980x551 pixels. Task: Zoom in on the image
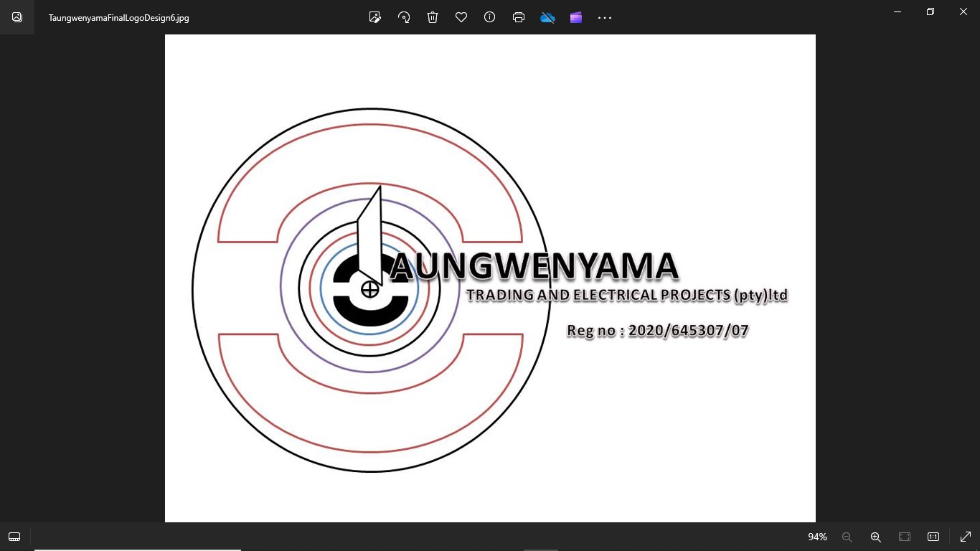[876, 537]
